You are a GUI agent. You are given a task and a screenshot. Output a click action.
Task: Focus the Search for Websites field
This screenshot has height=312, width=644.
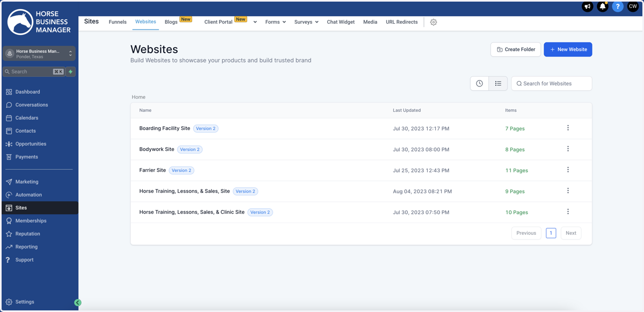click(552, 83)
